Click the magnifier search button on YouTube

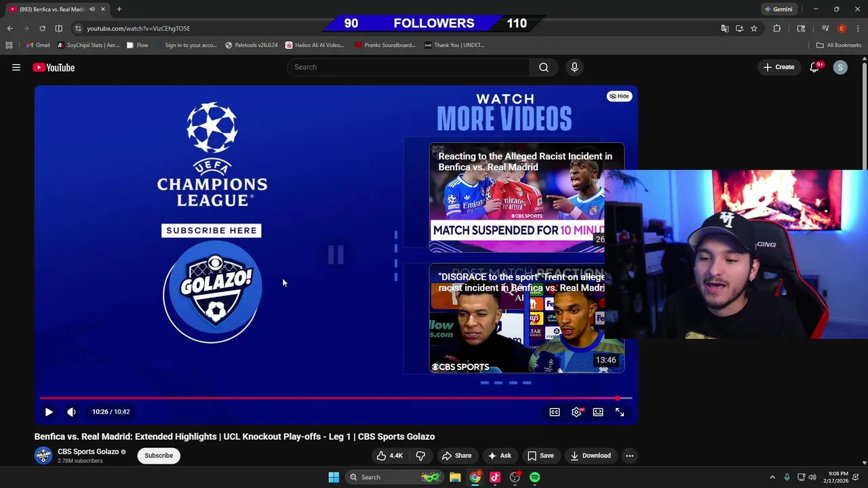pyautogui.click(x=544, y=67)
